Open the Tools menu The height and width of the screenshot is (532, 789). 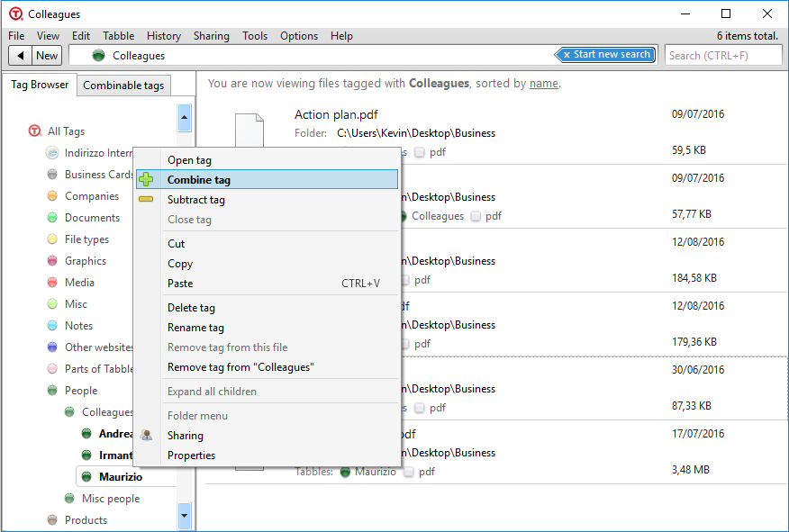tap(255, 36)
